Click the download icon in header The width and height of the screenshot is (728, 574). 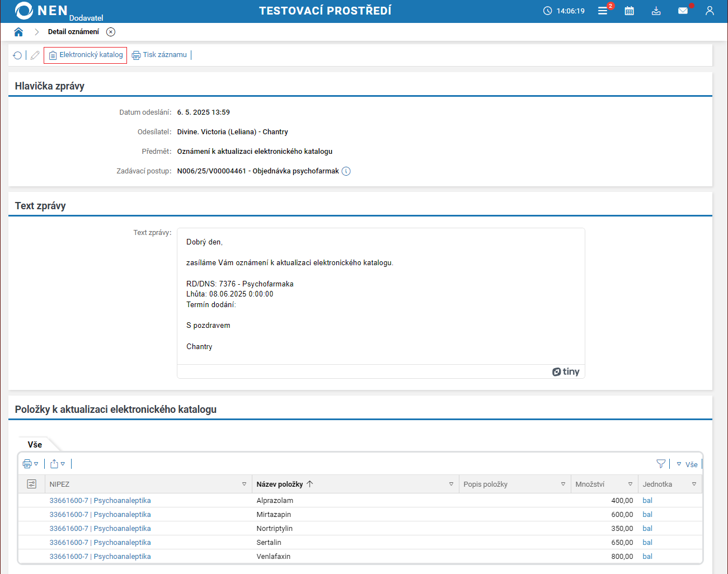(x=656, y=11)
